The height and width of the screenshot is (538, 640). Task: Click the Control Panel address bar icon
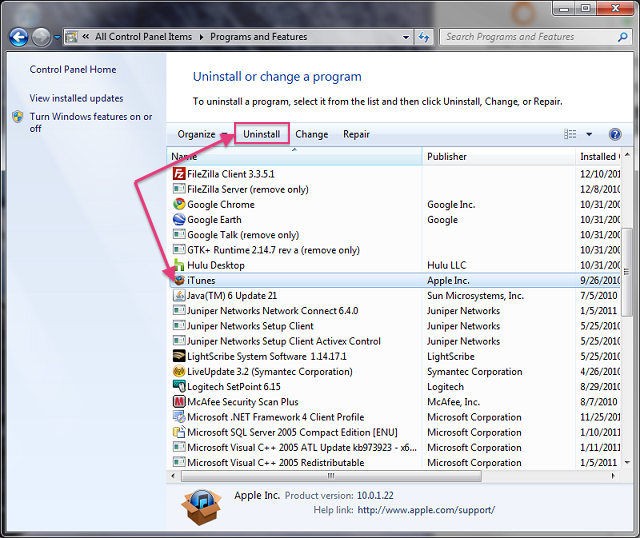71,37
